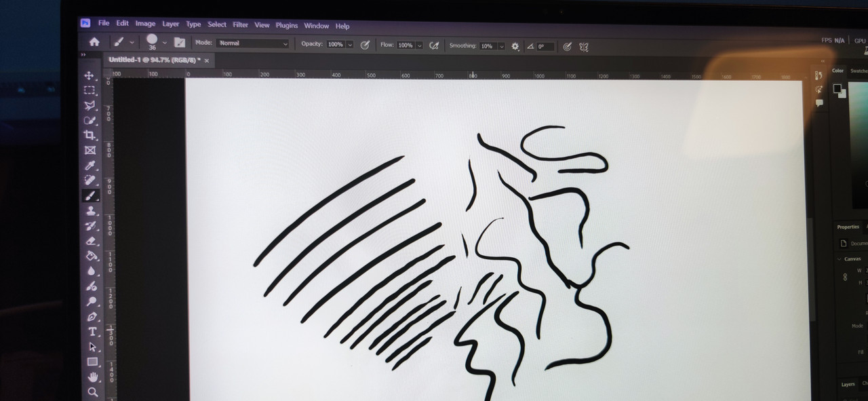
Task: Select the Paint Bucket tool
Action: pos(91,256)
